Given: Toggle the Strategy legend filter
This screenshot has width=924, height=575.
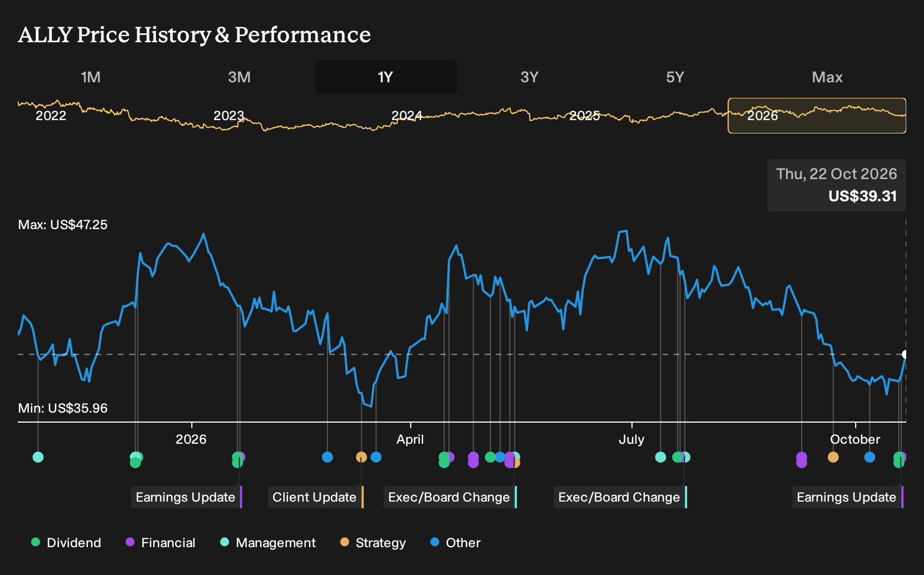Looking at the screenshot, I should click(373, 543).
